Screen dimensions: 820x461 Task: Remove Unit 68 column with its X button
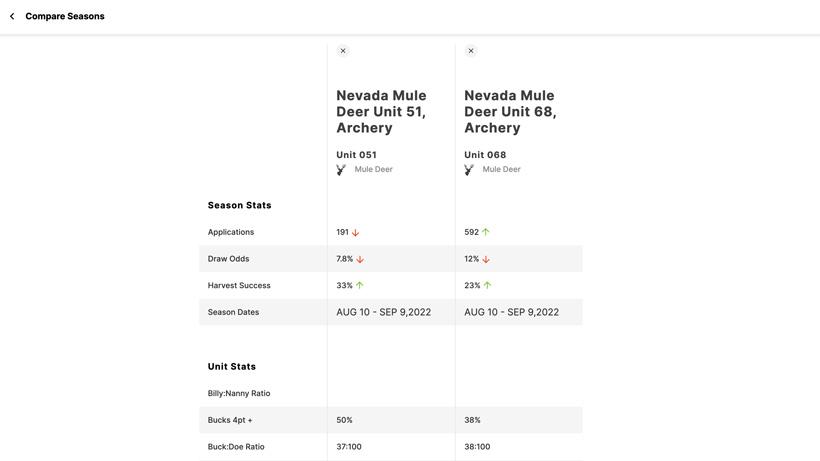click(x=471, y=51)
